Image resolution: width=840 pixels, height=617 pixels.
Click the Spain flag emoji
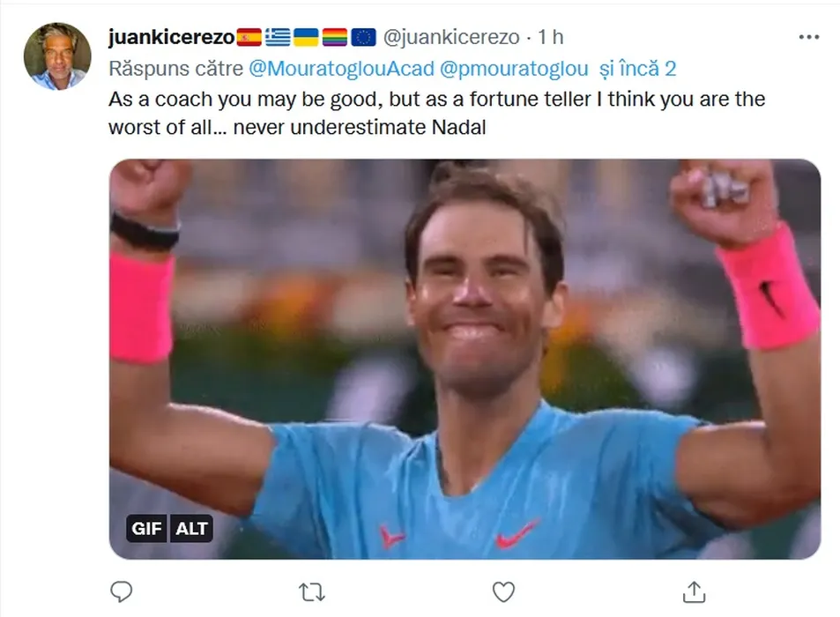(249, 37)
